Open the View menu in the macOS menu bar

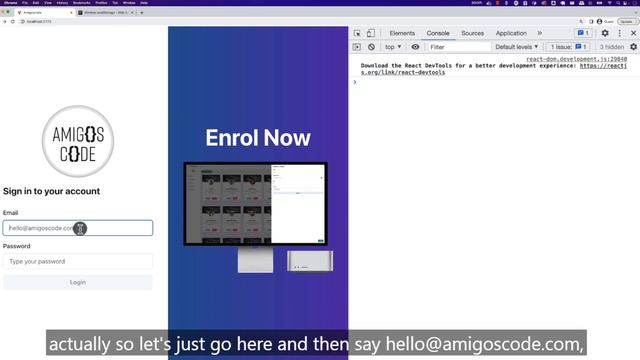tap(48, 2)
